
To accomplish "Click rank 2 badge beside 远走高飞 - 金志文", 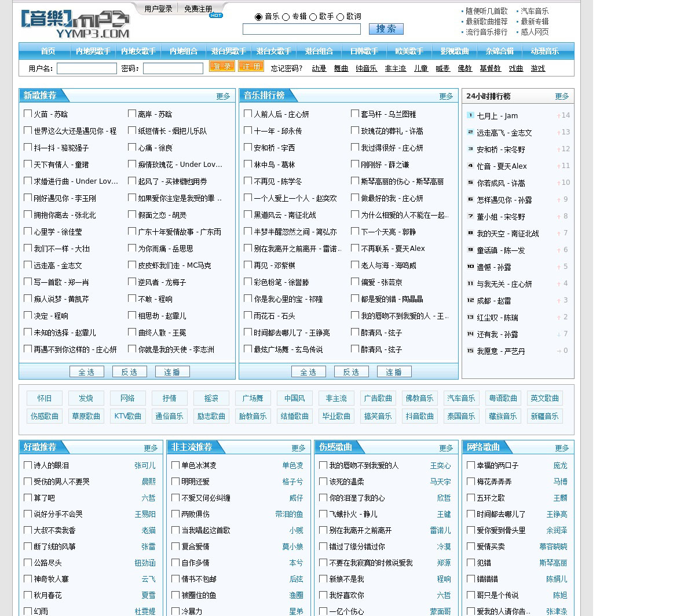I will tap(470, 132).
